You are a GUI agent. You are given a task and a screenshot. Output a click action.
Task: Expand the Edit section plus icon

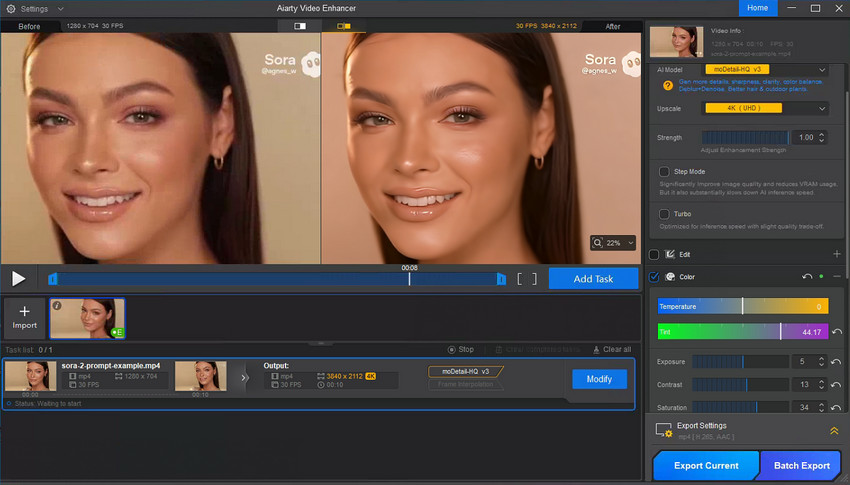[836, 254]
